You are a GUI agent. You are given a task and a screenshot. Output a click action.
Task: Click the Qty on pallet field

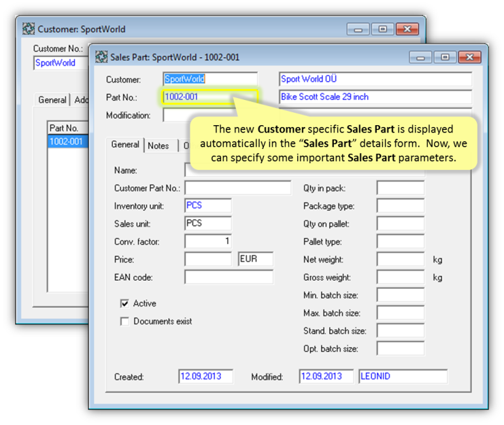point(401,224)
